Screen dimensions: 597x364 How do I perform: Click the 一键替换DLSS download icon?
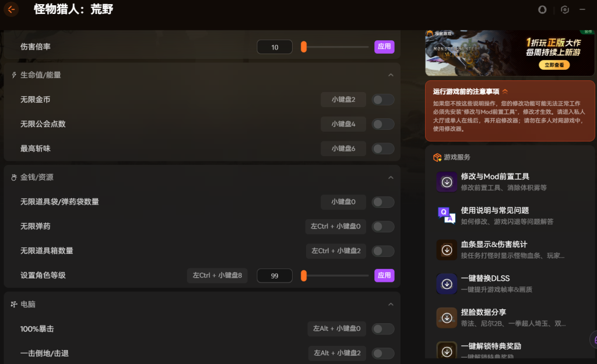point(447,284)
